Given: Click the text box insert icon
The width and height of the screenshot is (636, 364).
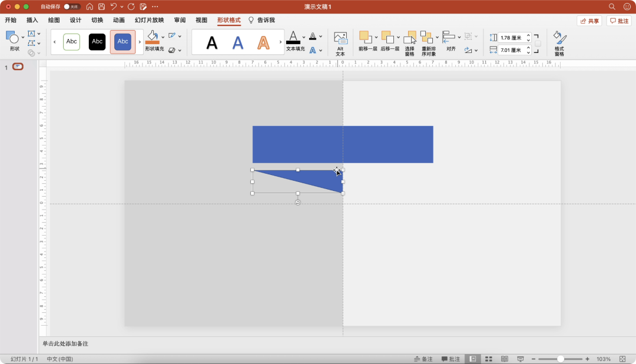Looking at the screenshot, I should click(31, 33).
